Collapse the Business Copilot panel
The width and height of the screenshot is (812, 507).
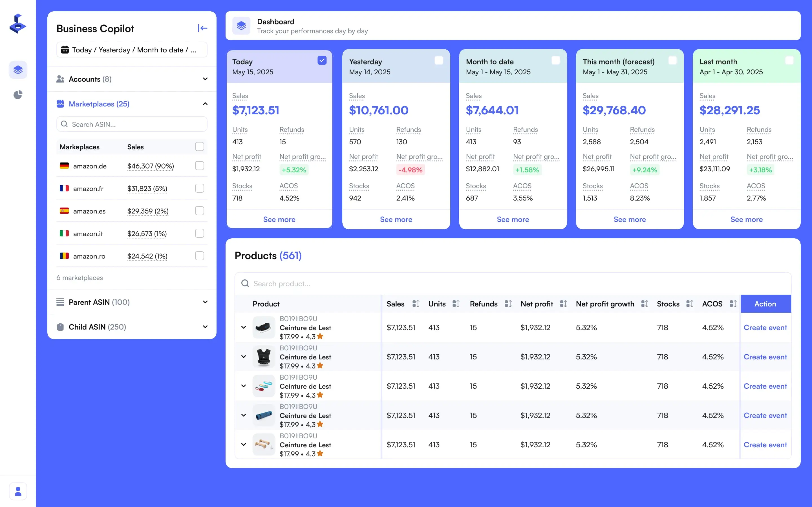202,28
